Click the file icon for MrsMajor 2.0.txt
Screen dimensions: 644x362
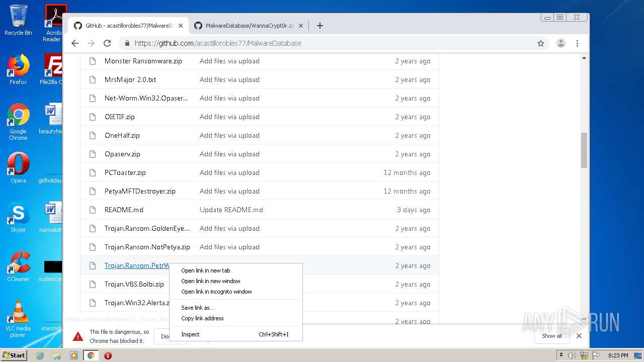coord(92,79)
